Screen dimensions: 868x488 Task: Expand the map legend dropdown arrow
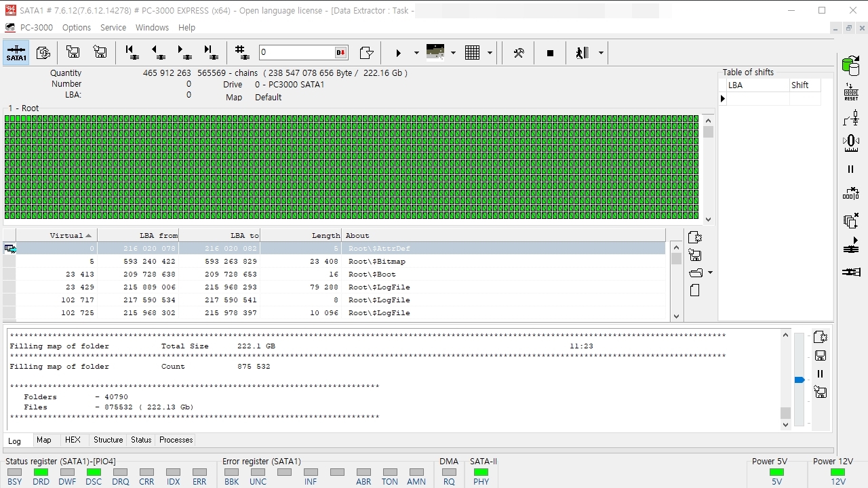click(x=453, y=53)
